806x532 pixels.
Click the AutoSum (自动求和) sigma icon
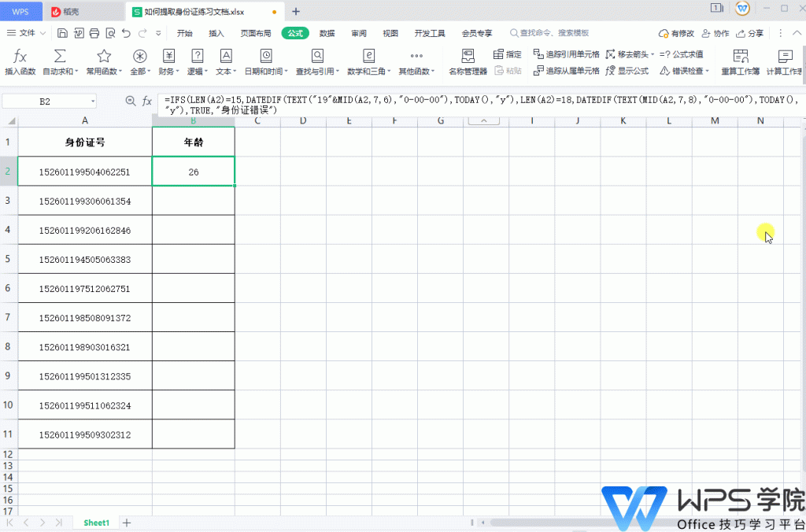click(x=60, y=56)
